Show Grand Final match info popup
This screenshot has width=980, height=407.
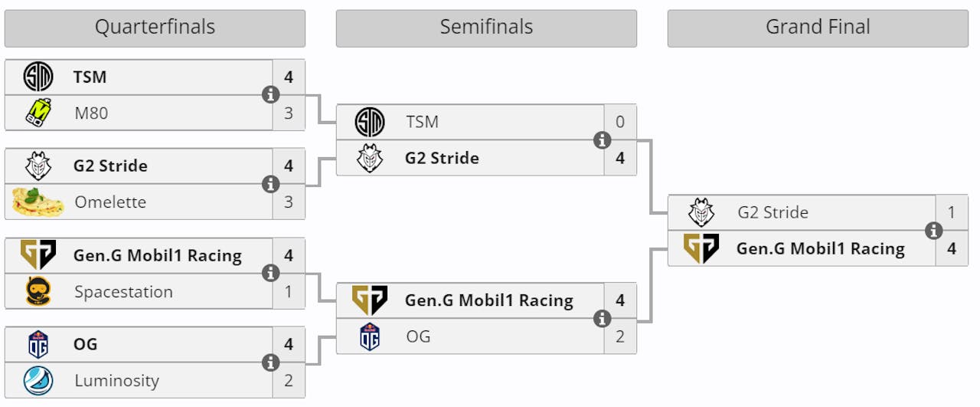click(933, 230)
